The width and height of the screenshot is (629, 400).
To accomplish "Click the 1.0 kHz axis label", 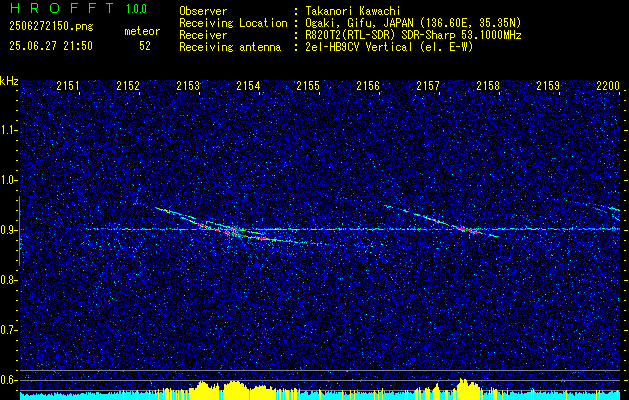I will 8,181.
